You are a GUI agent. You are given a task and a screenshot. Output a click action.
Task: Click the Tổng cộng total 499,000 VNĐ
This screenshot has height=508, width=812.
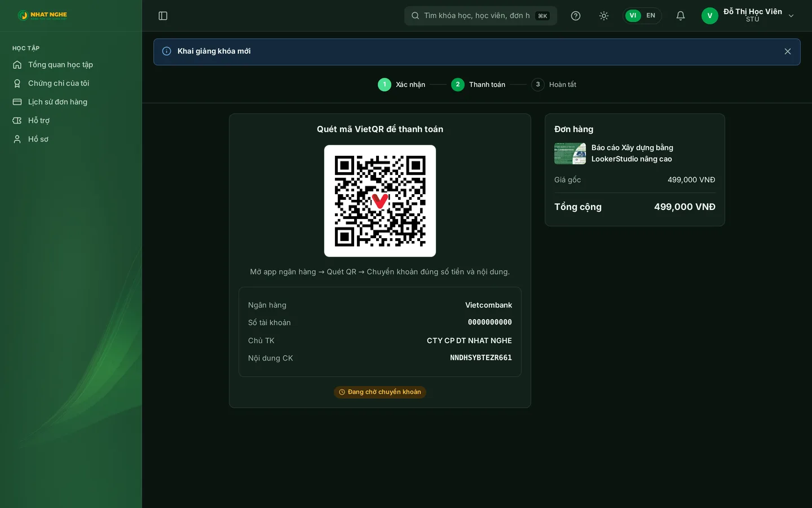[x=685, y=207]
